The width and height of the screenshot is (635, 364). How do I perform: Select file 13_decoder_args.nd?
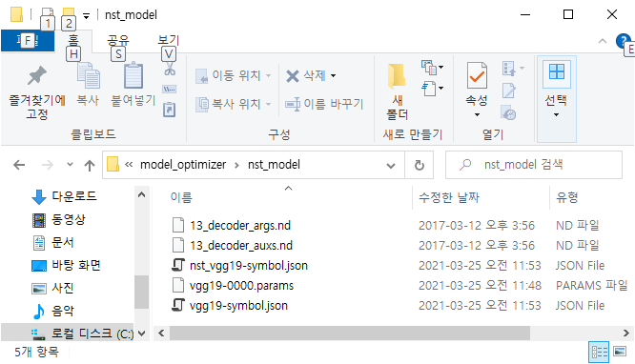point(240,225)
